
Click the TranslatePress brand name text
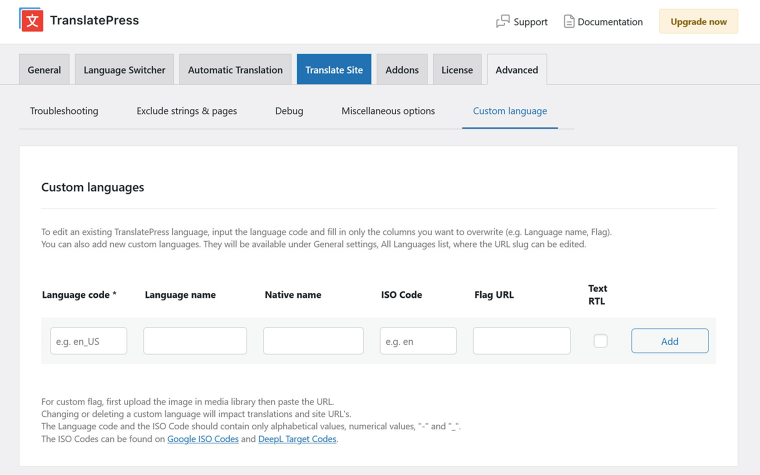95,20
